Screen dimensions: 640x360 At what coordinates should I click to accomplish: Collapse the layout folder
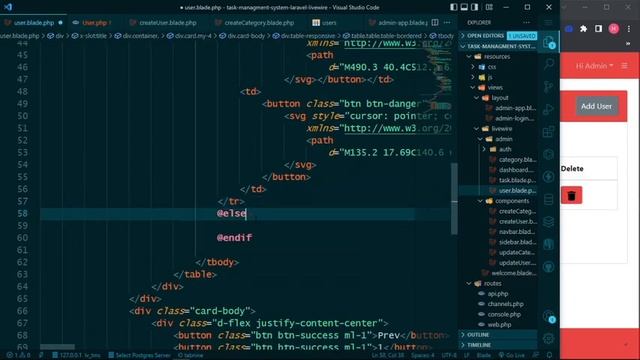click(x=500, y=98)
